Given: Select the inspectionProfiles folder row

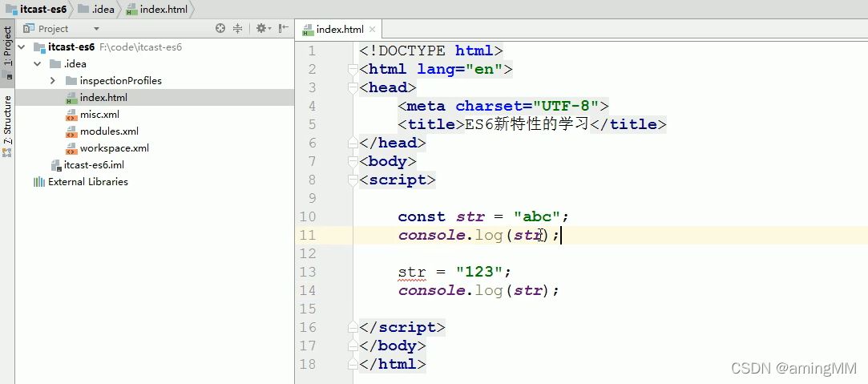Looking at the screenshot, I should point(155,81).
